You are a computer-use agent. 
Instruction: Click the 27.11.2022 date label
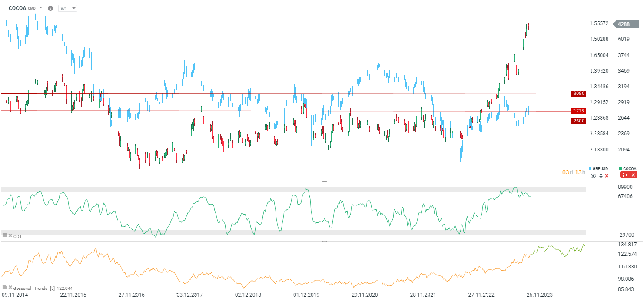481,295
